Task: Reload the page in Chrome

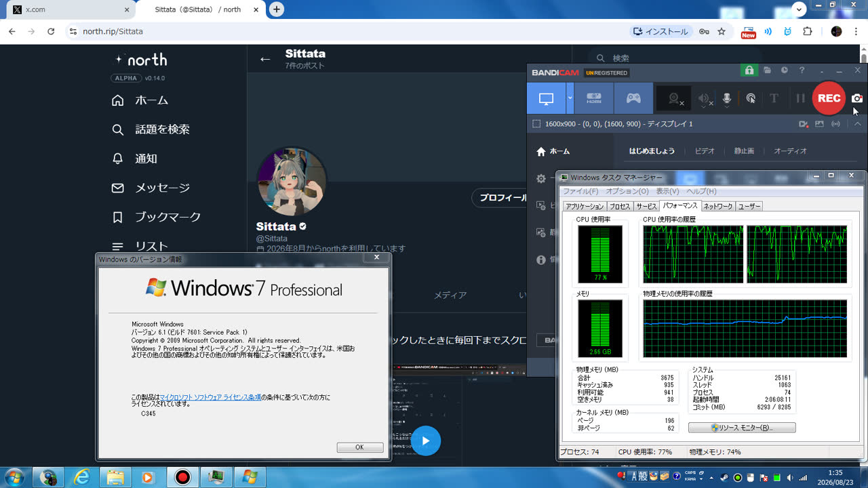Action: pos(51,31)
